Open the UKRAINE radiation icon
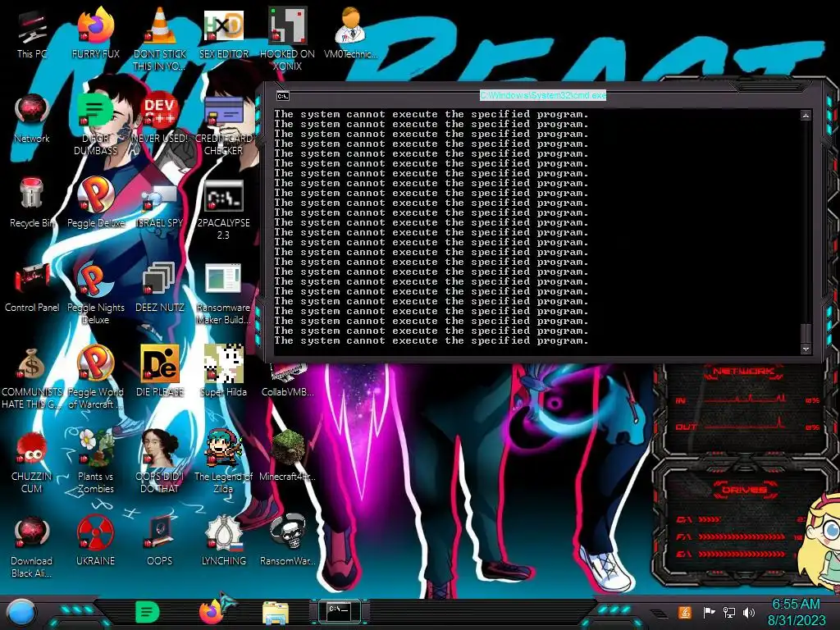The width and height of the screenshot is (840, 630). coord(95,541)
